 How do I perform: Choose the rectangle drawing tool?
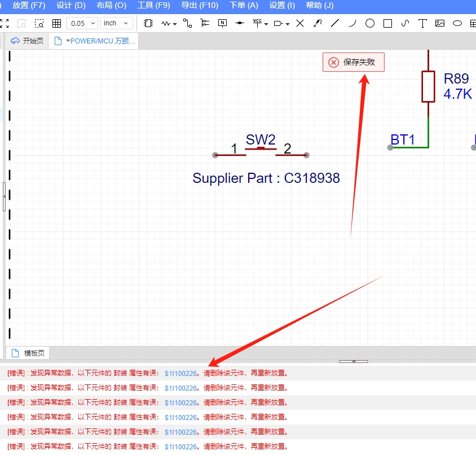[x=388, y=23]
